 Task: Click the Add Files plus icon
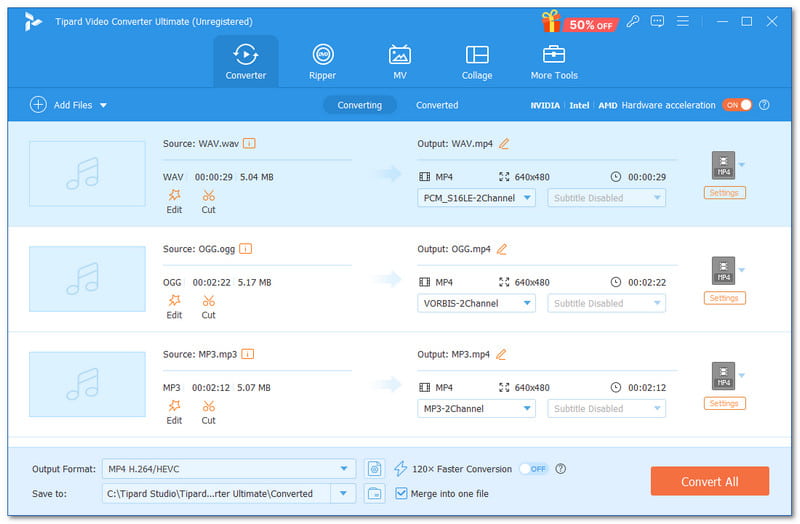[x=38, y=105]
